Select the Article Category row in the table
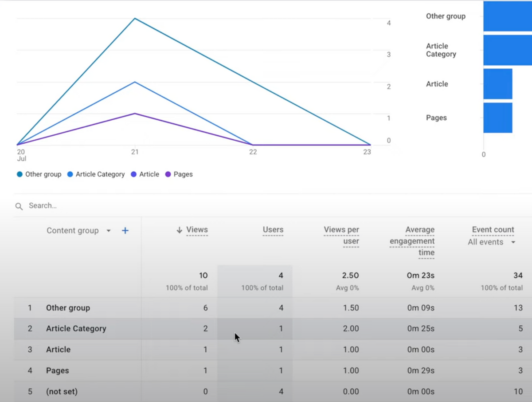 (x=76, y=328)
